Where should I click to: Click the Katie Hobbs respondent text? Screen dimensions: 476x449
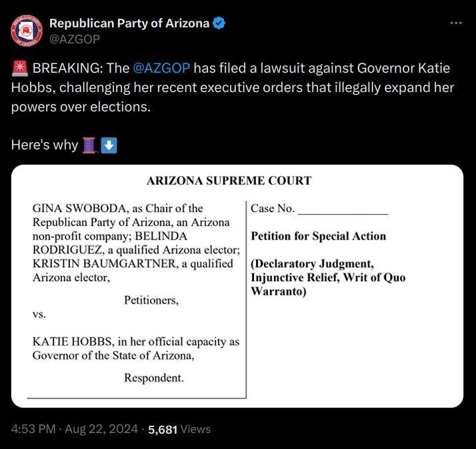coord(136,348)
